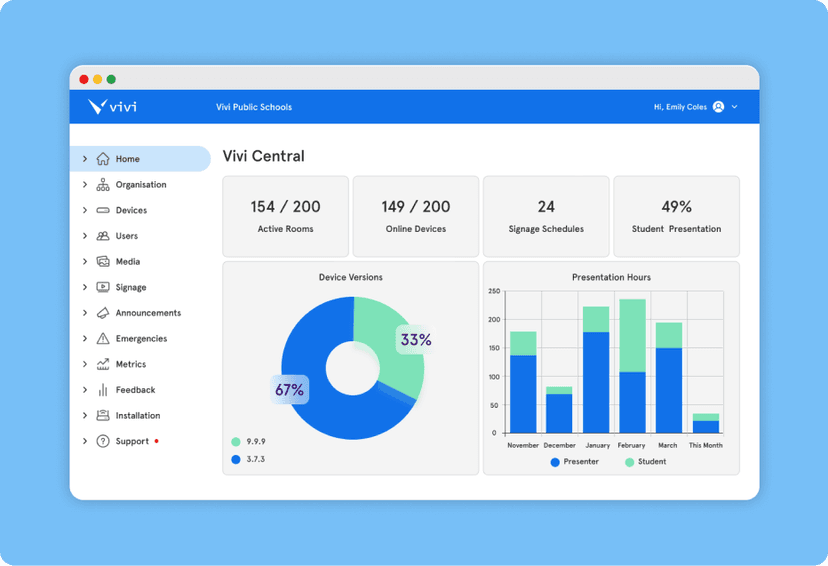Click the Organisation hierarchy icon in sidebar

click(103, 185)
